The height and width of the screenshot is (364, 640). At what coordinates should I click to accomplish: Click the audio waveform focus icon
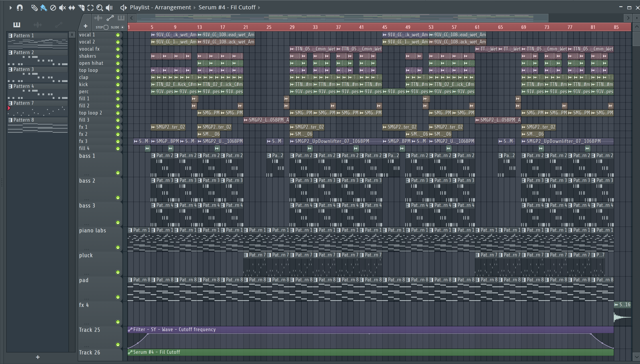(98, 18)
